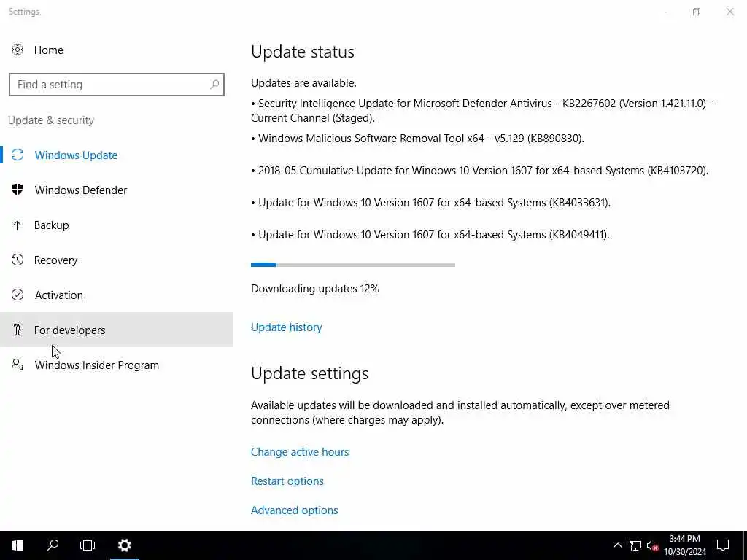Click the Windows Insider Program person icon
Viewport: 747px width, 560px height.
tap(18, 365)
